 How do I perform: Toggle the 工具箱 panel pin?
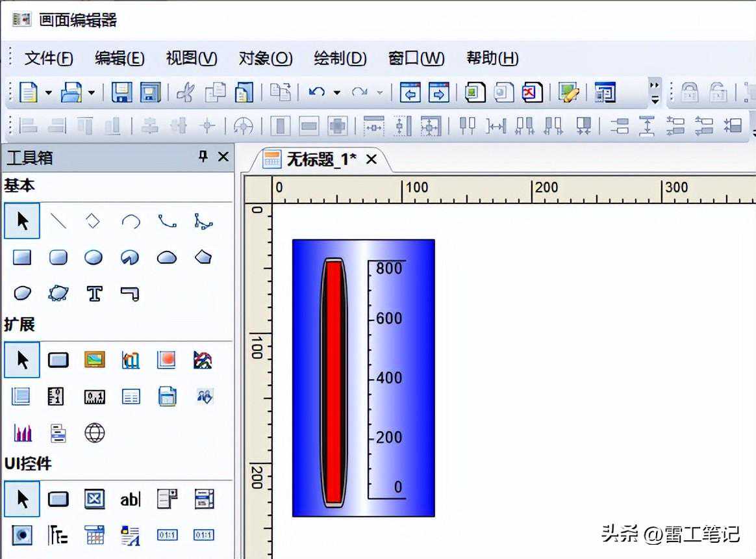click(203, 157)
